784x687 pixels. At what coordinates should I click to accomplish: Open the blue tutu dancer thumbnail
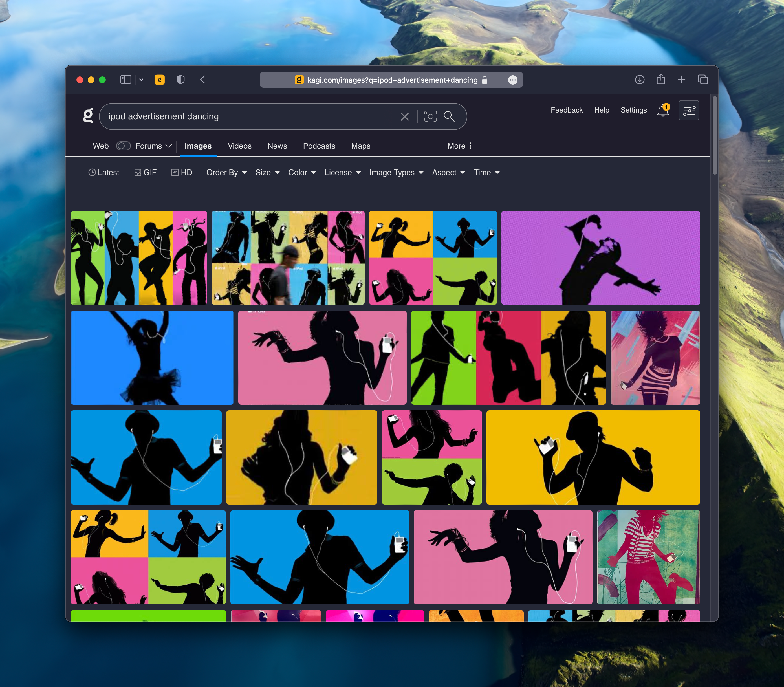[152, 357]
